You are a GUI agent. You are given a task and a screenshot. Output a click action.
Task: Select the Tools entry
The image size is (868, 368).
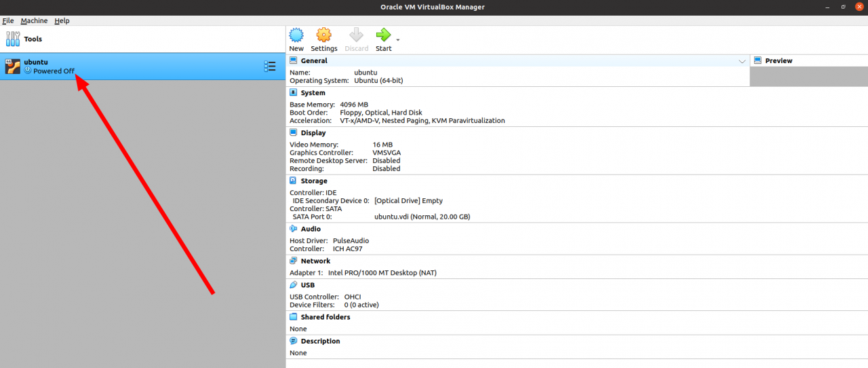click(x=142, y=39)
